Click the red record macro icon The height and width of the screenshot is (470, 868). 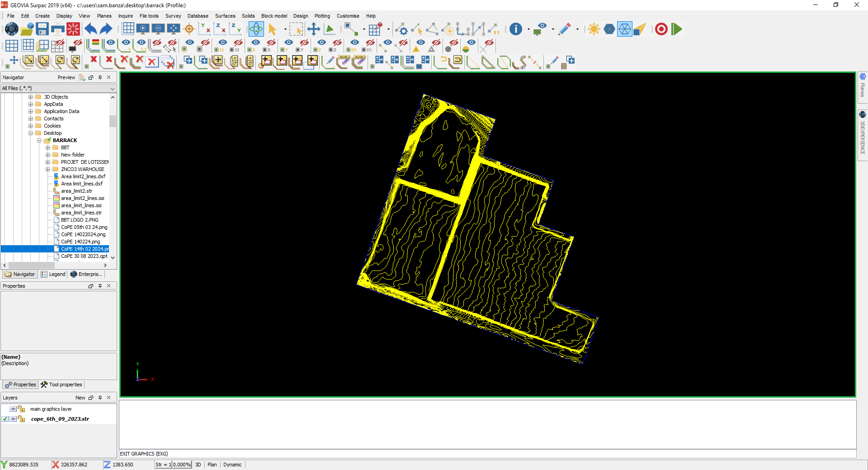(661, 29)
